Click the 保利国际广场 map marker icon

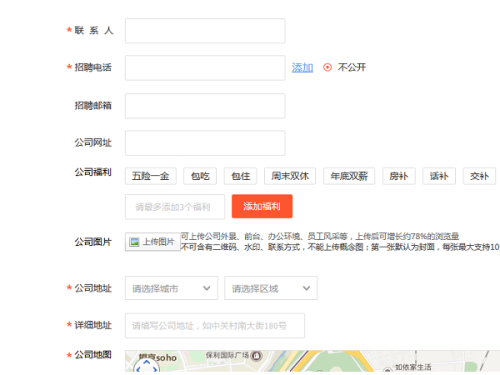click(256, 356)
